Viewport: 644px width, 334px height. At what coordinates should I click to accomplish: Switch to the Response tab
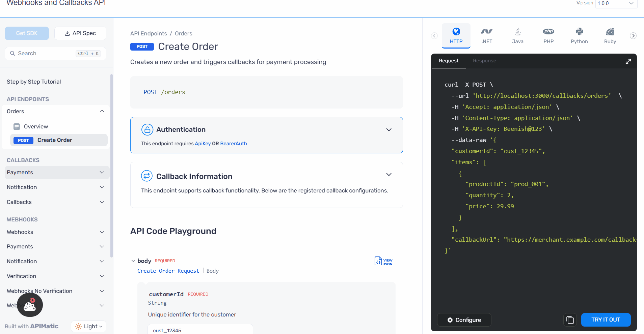point(484,61)
